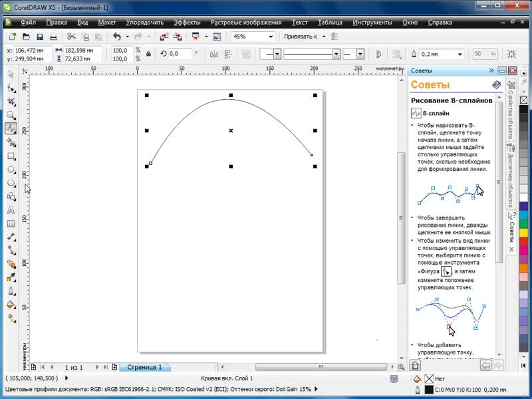532x399 pixels.
Task: Open the Правка menu
Action: pyautogui.click(x=57, y=23)
